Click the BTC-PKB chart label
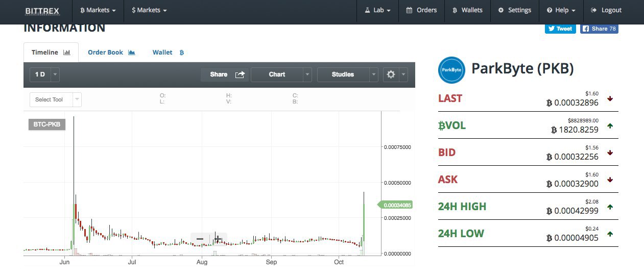Screen dimensions: 644x279 (47, 124)
